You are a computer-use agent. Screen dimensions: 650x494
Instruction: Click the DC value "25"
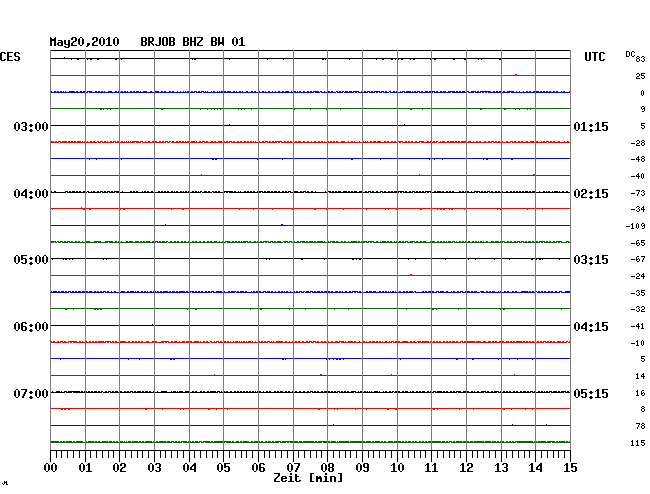[x=640, y=76]
